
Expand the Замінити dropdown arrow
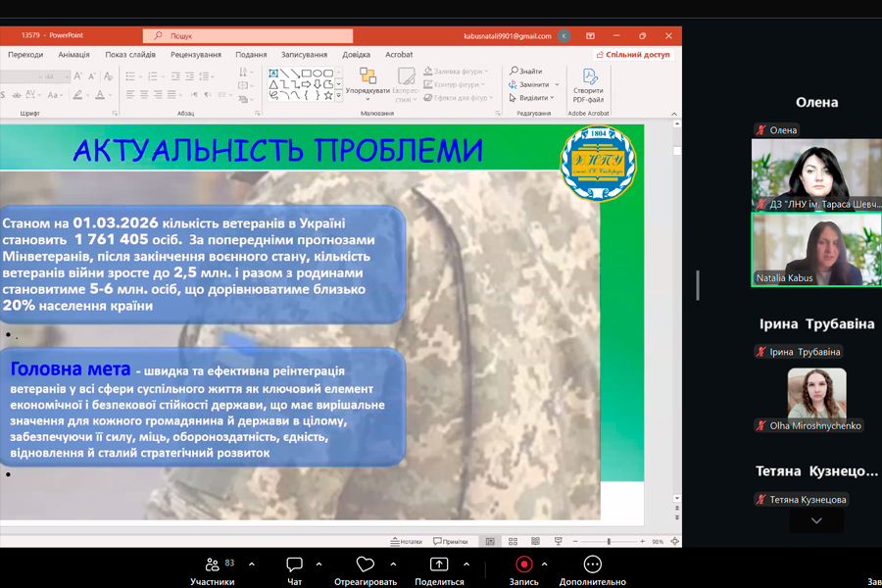click(557, 85)
